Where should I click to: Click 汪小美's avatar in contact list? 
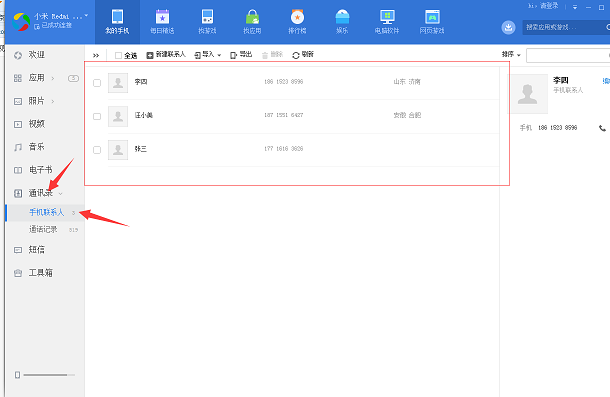coord(118,116)
